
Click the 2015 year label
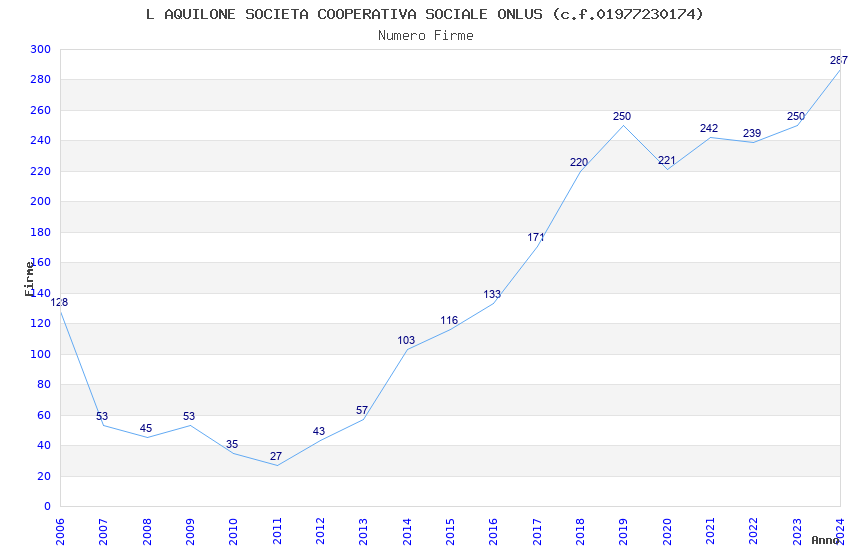[x=450, y=531]
